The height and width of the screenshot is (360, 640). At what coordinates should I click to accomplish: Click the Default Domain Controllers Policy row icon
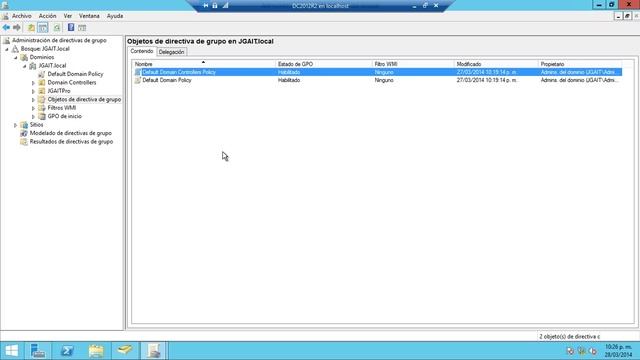pyautogui.click(x=138, y=72)
